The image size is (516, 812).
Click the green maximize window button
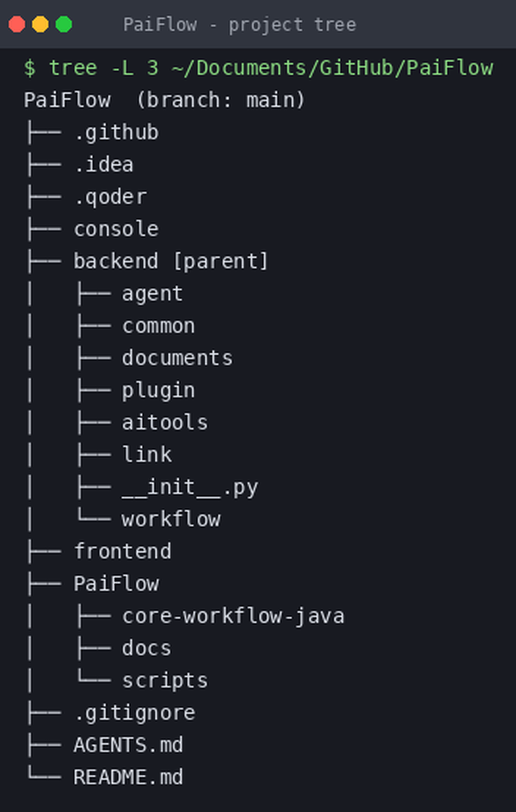[x=64, y=24]
